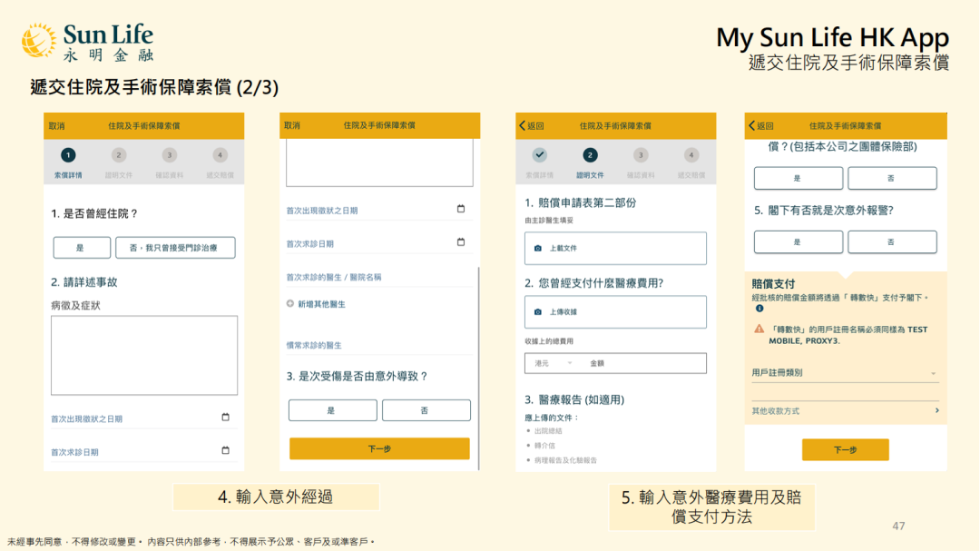Viewport: 980px width, 551px height.
Task: Expand 其他收款方式 via its chevron
Action: (936, 410)
